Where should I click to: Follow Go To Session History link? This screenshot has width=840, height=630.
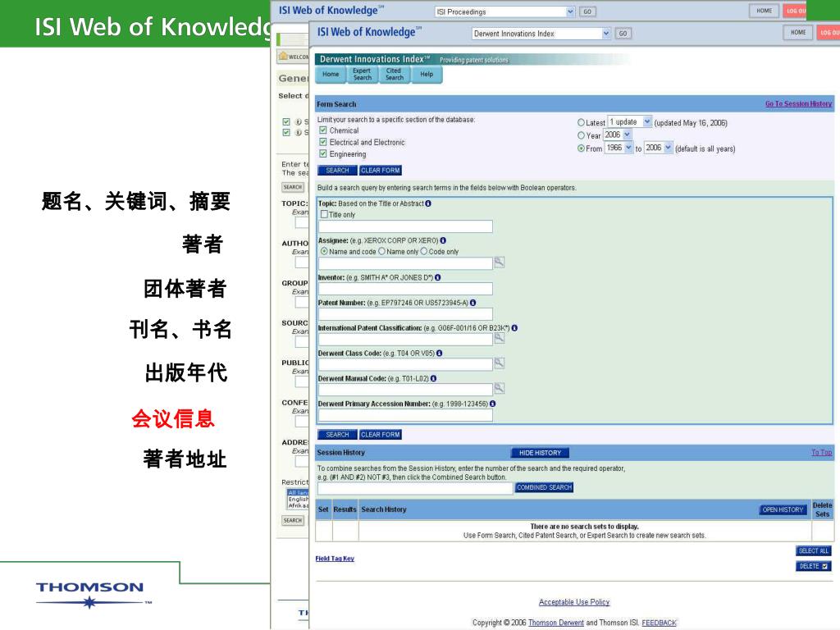(x=798, y=104)
